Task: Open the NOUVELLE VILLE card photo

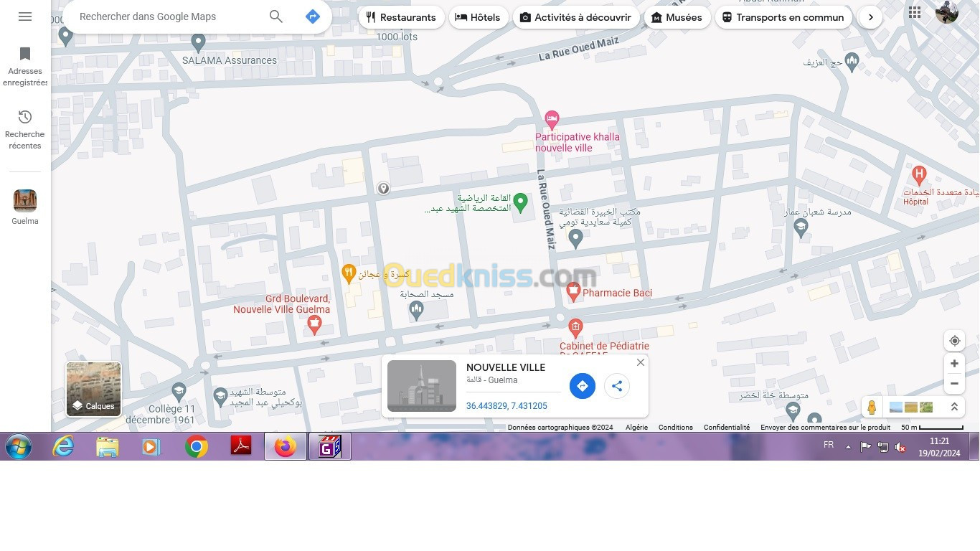Action: tap(422, 386)
